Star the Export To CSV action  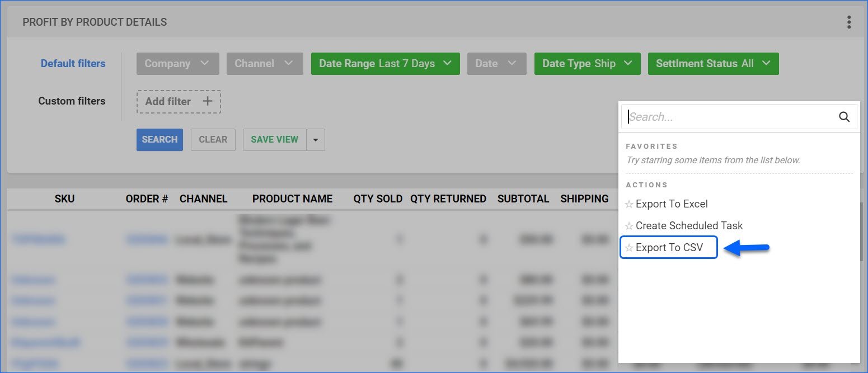coord(630,247)
